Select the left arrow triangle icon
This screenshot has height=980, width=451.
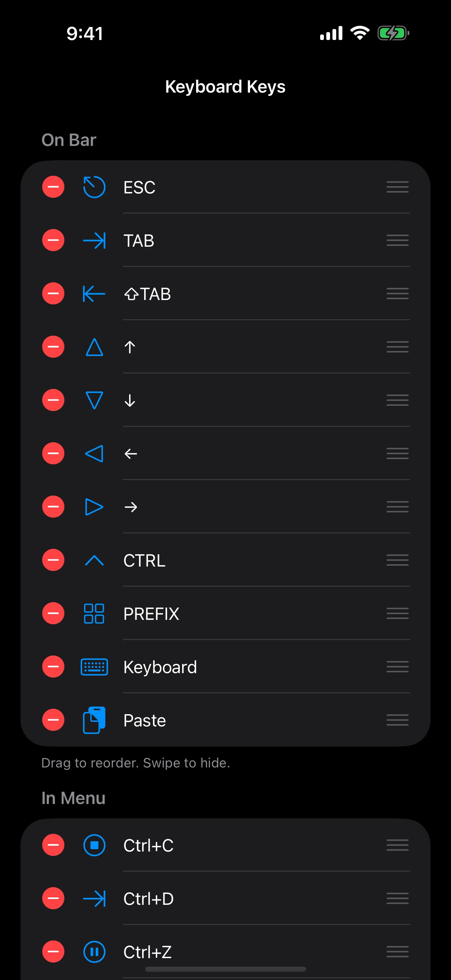(94, 453)
